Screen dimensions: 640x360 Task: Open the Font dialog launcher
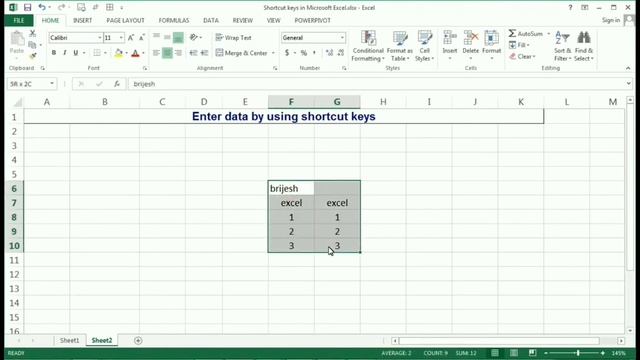tap(145, 68)
